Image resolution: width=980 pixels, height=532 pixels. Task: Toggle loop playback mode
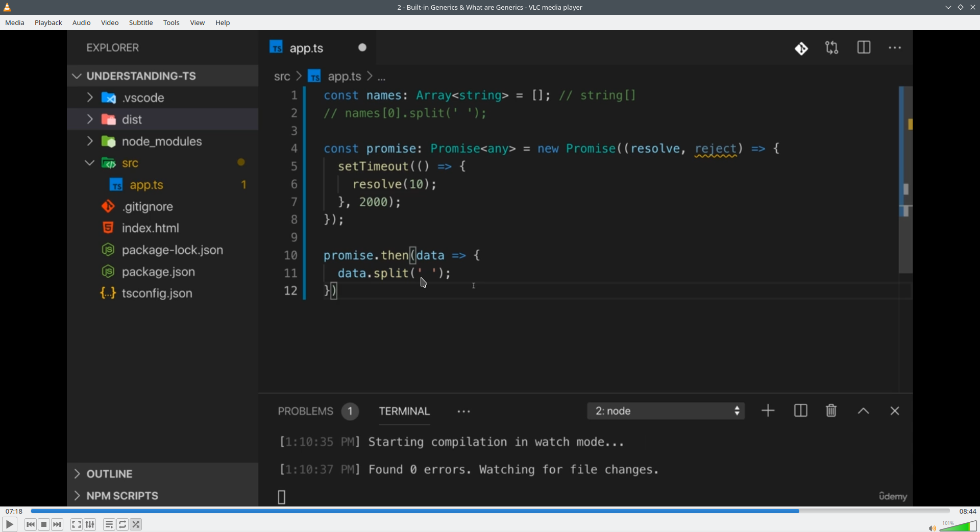click(123, 524)
